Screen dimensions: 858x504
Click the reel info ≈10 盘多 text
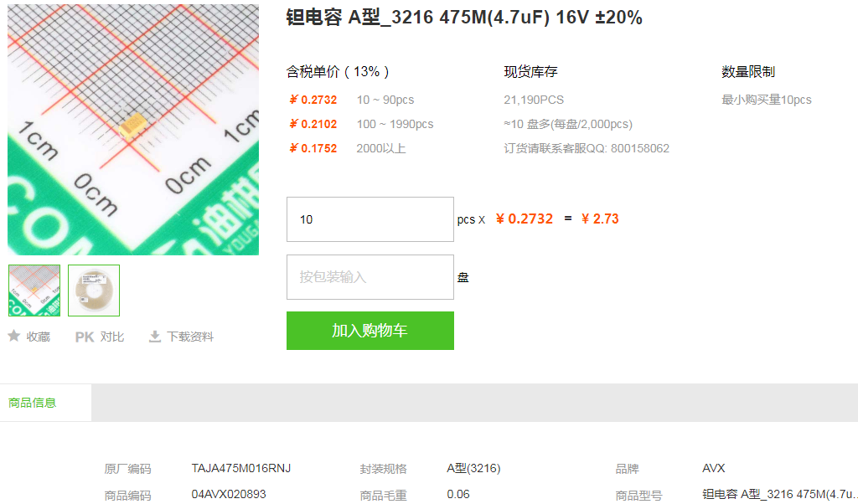568,124
